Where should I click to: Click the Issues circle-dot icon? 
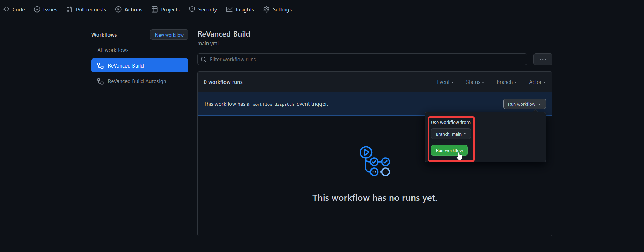tap(37, 9)
